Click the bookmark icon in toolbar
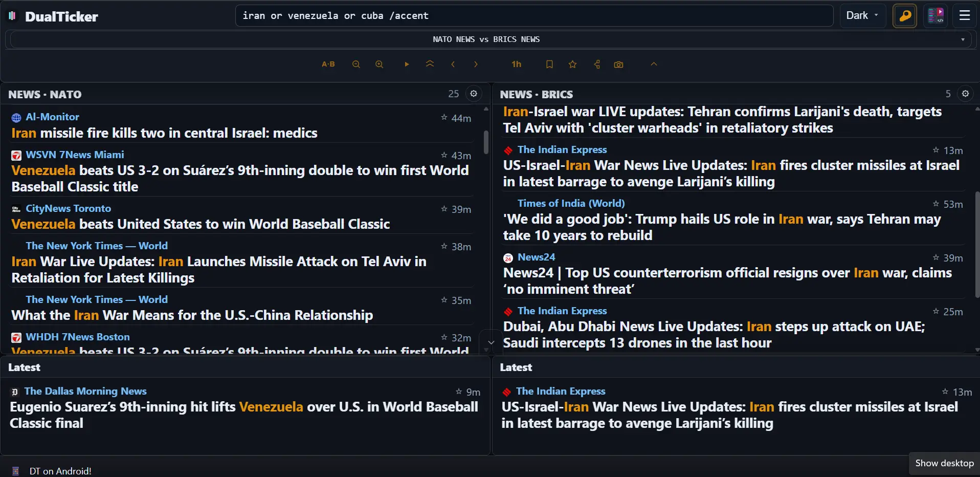This screenshot has height=477, width=980. pyautogui.click(x=549, y=64)
